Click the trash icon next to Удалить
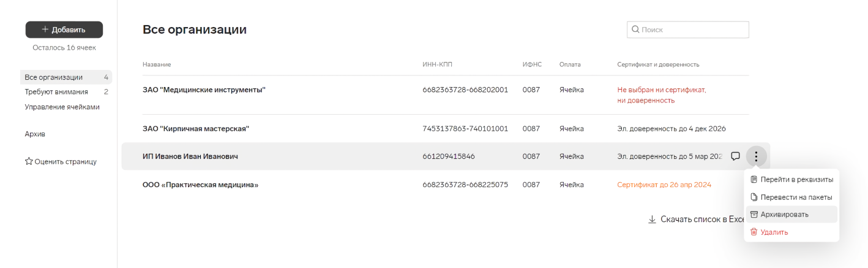This screenshot has height=268, width=868. point(754,232)
